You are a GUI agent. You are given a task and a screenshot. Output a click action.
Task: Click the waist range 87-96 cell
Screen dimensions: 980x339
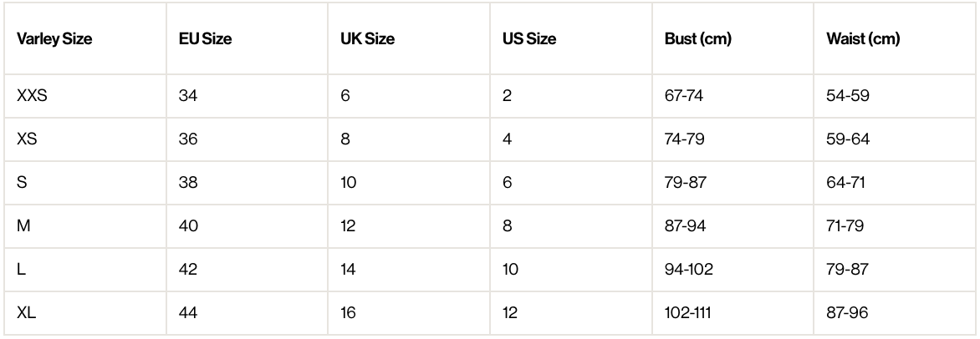click(x=848, y=313)
